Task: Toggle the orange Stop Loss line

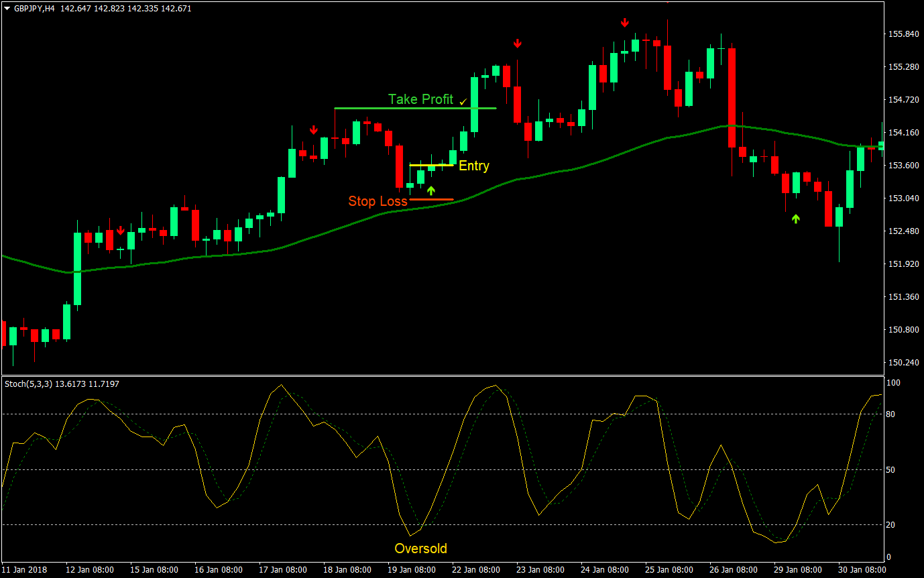Action: (x=429, y=198)
